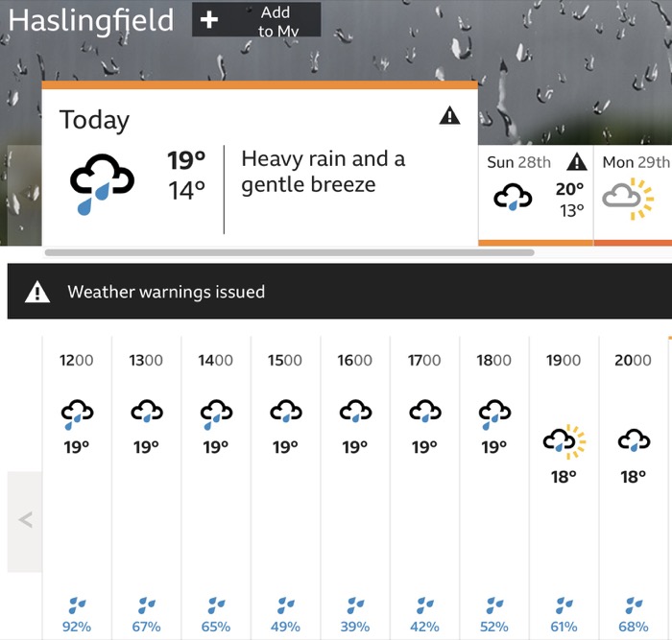The image size is (672, 640).
Task: Click the day tabs horizontal scrollbar
Action: click(x=289, y=252)
